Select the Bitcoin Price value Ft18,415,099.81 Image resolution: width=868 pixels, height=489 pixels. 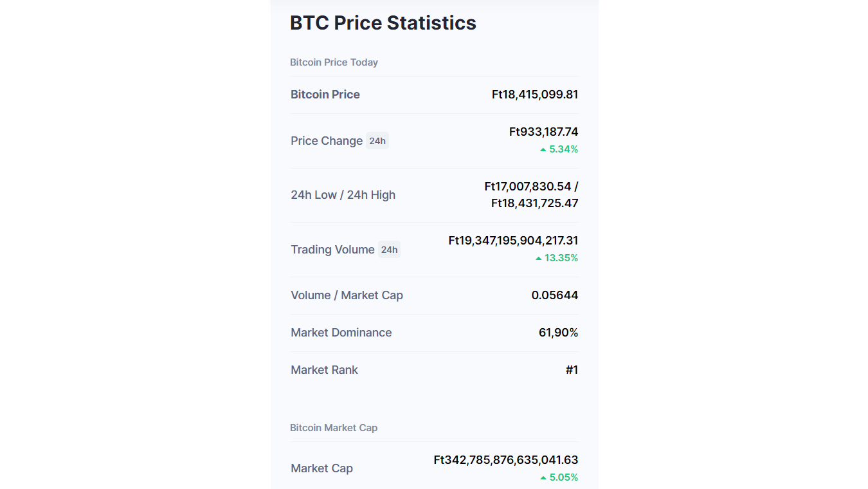pos(535,95)
